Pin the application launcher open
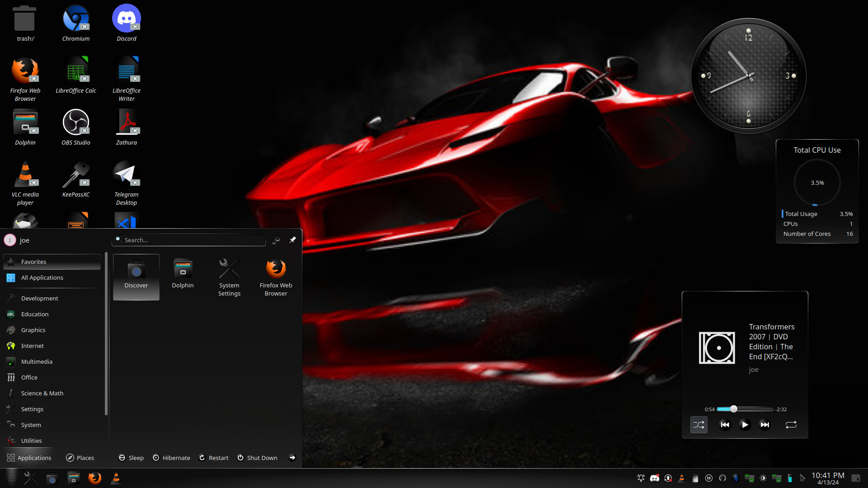Viewport: 868px width, 488px height. [x=292, y=240]
